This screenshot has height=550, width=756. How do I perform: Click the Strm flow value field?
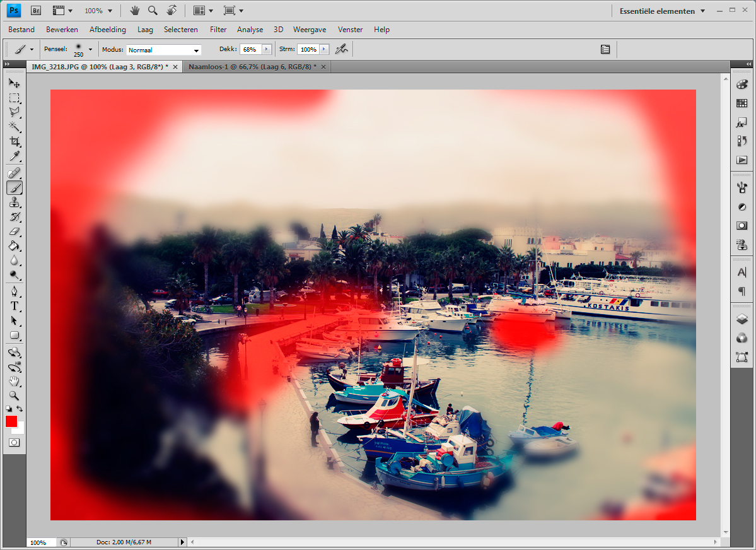308,49
